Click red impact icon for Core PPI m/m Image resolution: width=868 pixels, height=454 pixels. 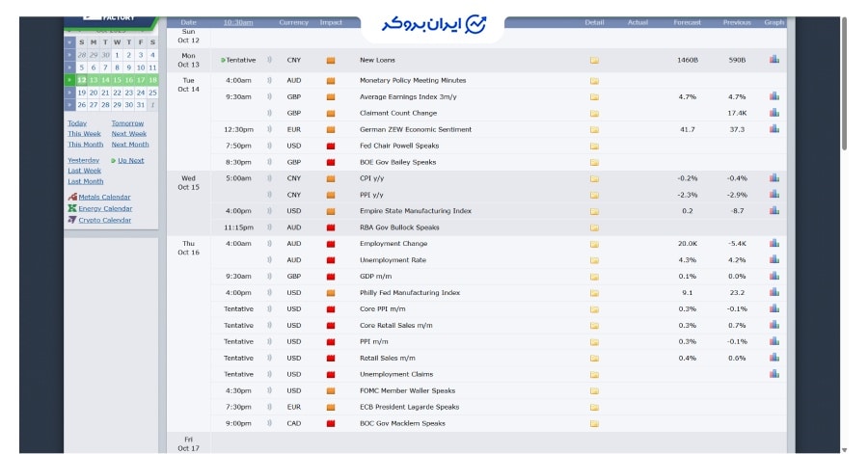pos(330,308)
